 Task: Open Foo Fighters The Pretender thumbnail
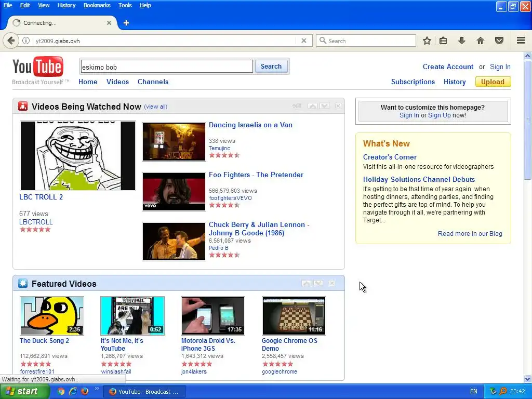(x=174, y=192)
